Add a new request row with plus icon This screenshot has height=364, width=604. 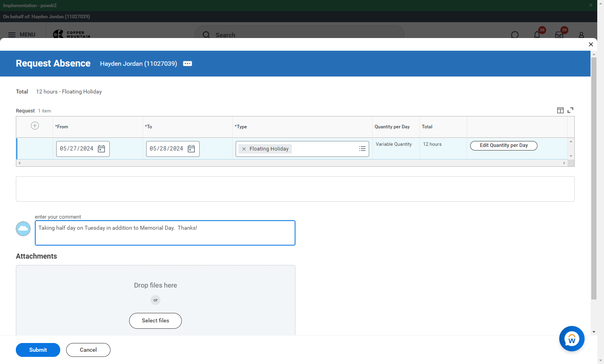tap(35, 126)
